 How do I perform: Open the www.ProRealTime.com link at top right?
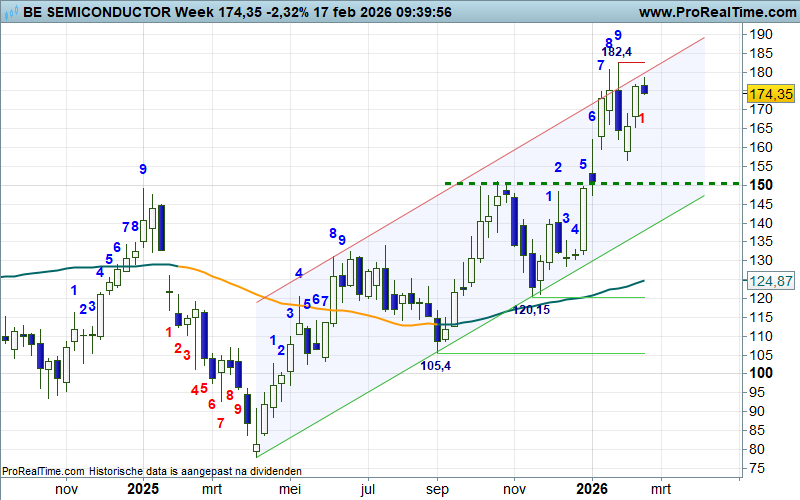point(714,12)
